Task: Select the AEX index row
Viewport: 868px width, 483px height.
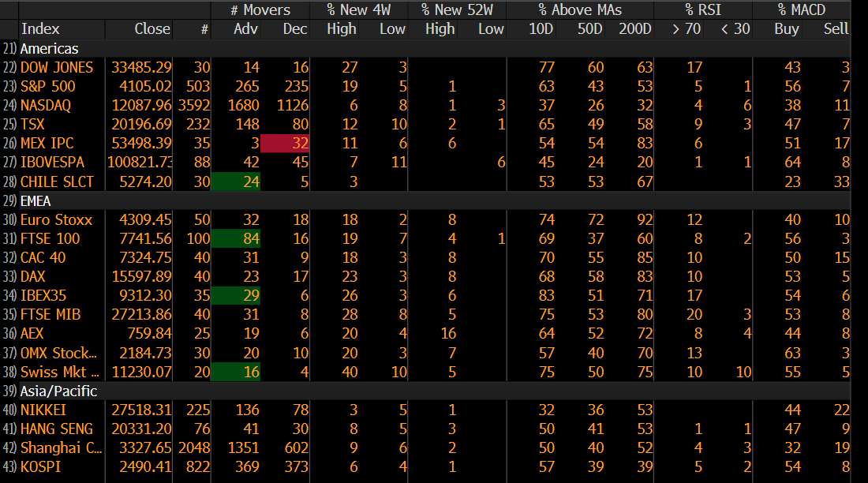Action: 32,334
